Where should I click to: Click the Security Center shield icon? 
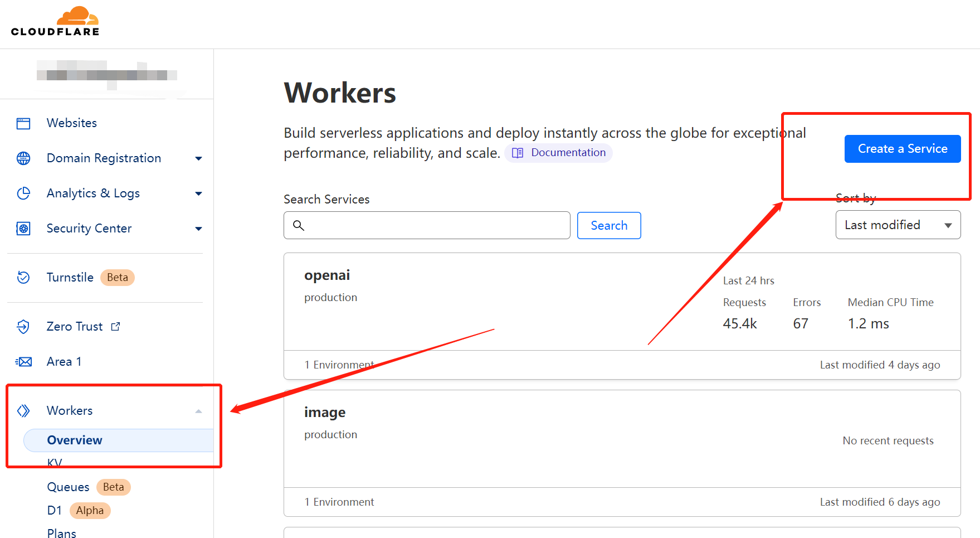[23, 229]
